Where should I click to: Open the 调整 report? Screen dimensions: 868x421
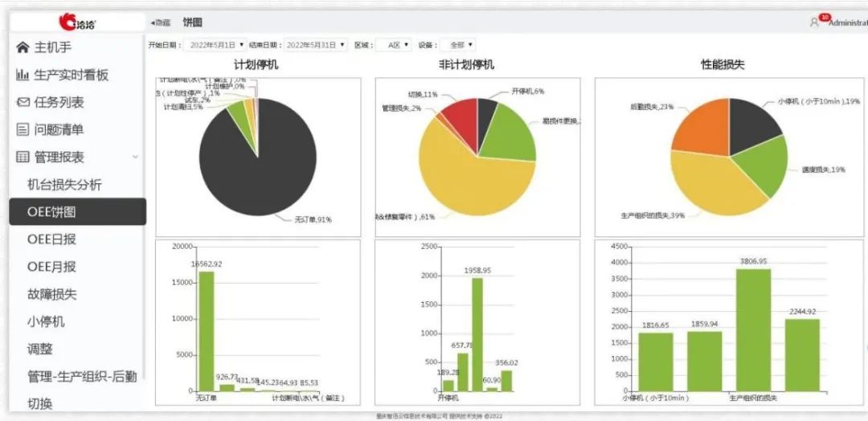click(40, 349)
